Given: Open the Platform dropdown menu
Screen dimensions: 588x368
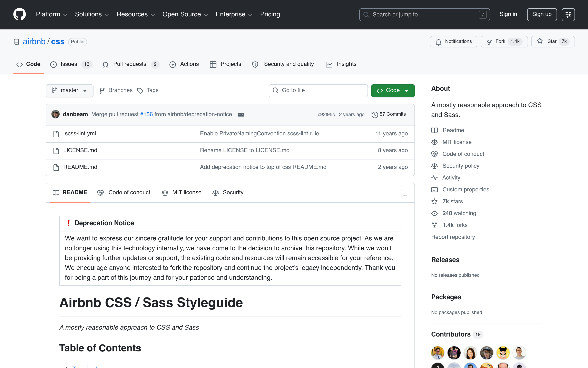Looking at the screenshot, I should coord(51,14).
